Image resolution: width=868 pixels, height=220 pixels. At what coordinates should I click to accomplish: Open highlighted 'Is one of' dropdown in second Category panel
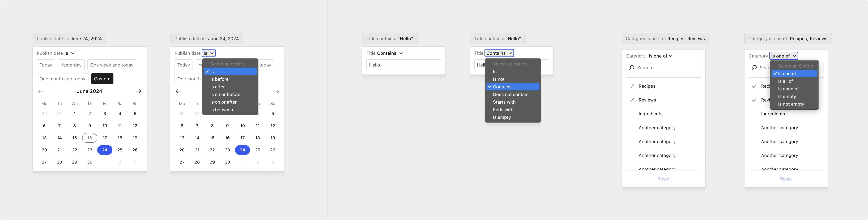point(783,56)
